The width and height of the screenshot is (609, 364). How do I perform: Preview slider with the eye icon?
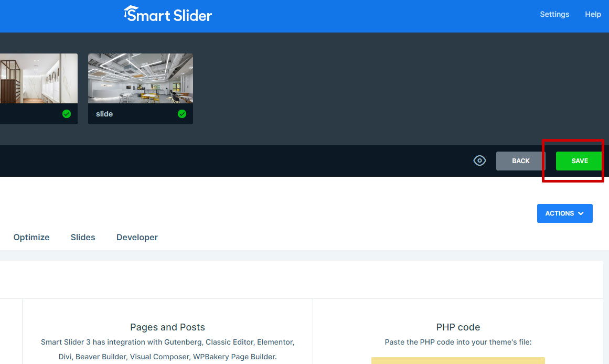click(x=479, y=160)
